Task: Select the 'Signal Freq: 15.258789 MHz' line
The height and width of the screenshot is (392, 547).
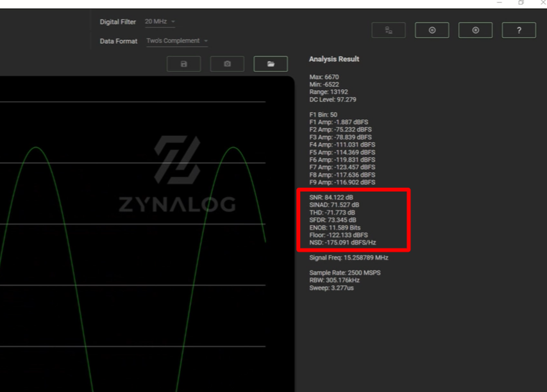Action: click(x=348, y=257)
